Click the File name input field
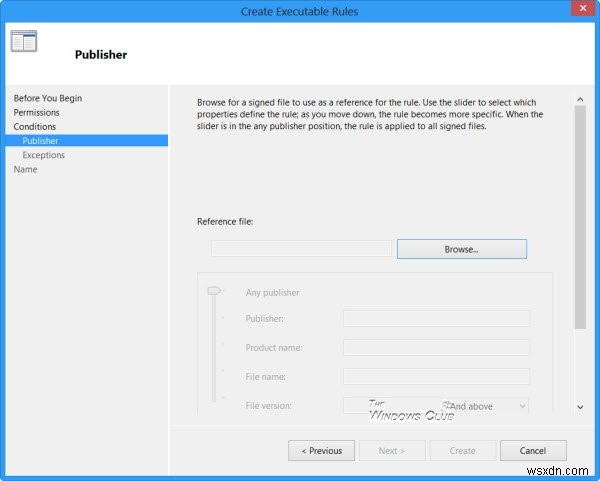 (x=436, y=377)
